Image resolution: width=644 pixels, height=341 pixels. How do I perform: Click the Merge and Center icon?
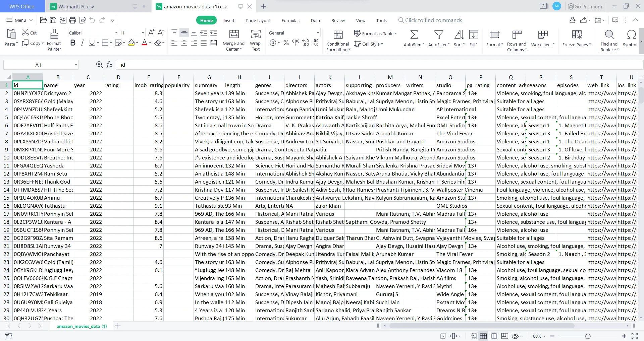(234, 34)
